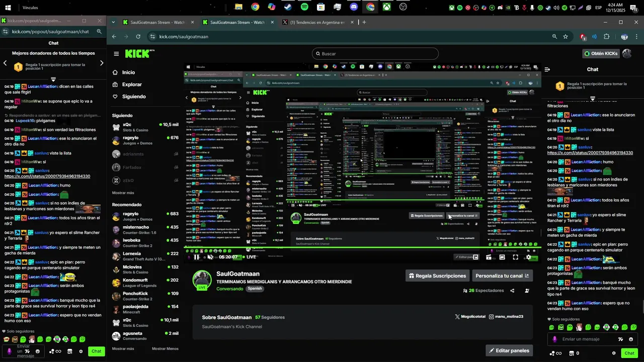Image resolution: width=644 pixels, height=362 pixels.
Task: Go to next donor leaderboard in popout
Action: pyautogui.click(x=102, y=63)
